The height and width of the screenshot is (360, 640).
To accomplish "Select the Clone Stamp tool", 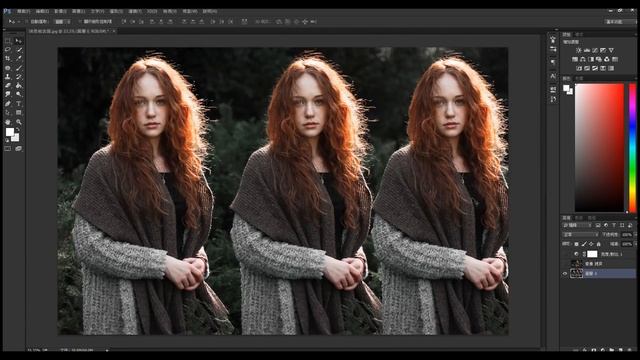I will (x=8, y=77).
